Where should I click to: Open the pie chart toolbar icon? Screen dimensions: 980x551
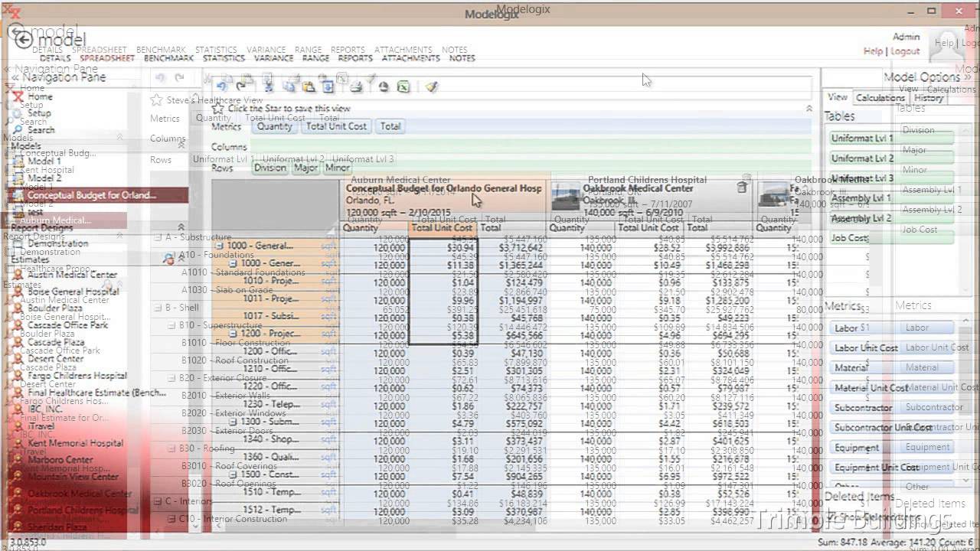click(x=384, y=86)
